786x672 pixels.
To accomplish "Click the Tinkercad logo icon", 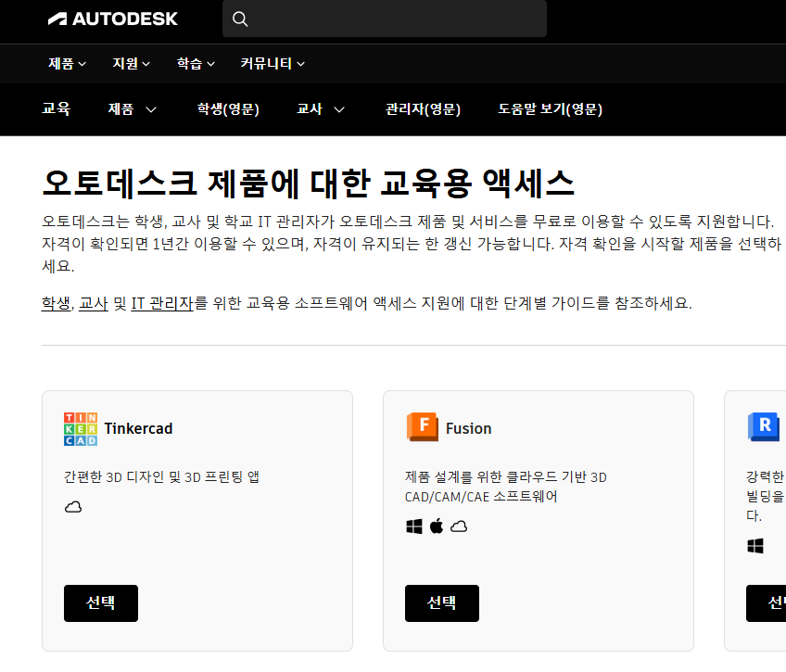I will [81, 429].
